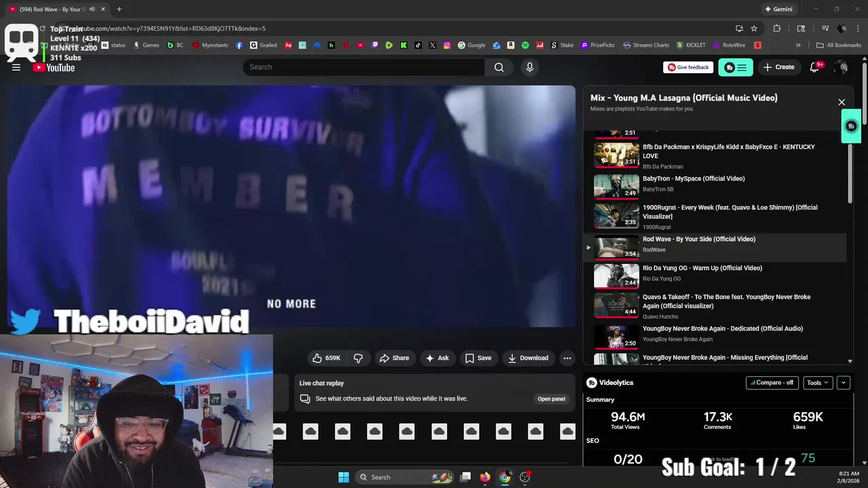Image resolution: width=868 pixels, height=488 pixels.
Task: Open YouTube notifications bell
Action: click(815, 67)
